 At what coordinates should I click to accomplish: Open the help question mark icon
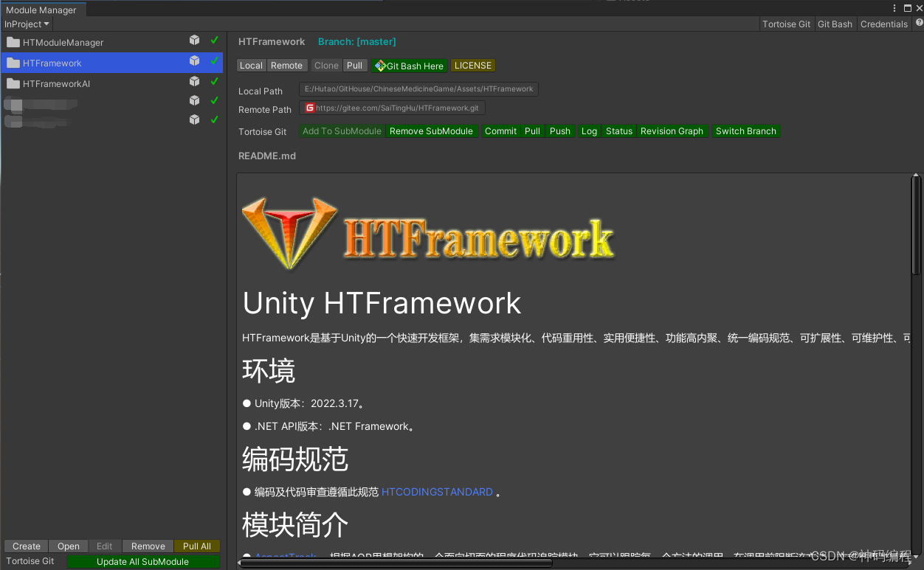[919, 23]
